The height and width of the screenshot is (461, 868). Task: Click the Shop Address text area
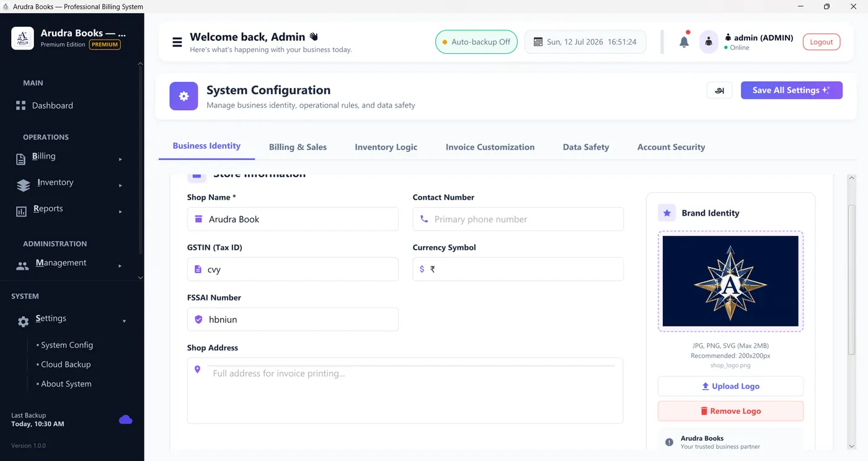coord(405,390)
